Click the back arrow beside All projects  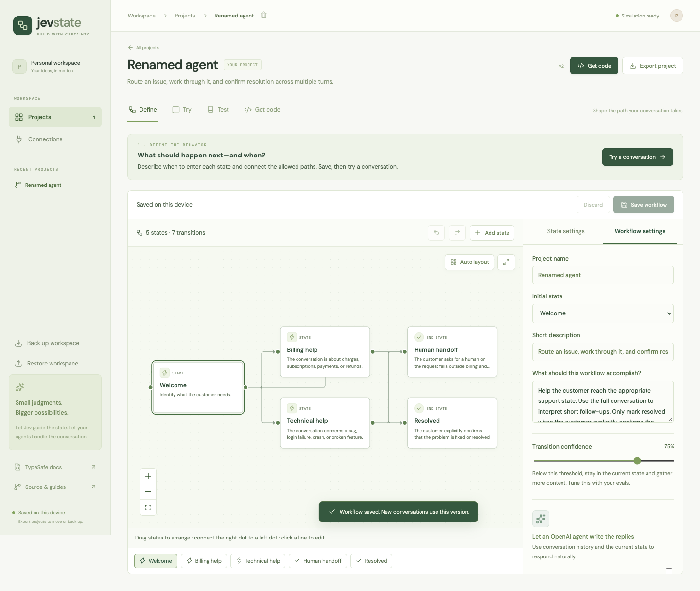[130, 48]
